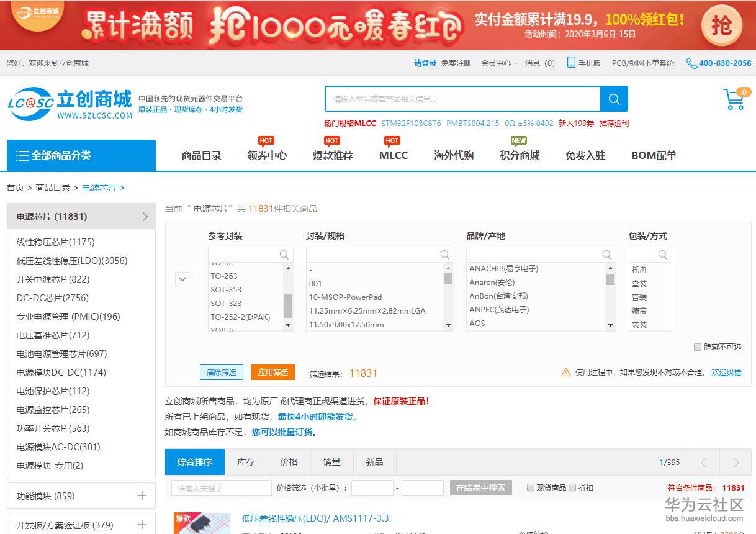The height and width of the screenshot is (534, 756).
Task: Focus the main product search box
Action: [x=462, y=99]
